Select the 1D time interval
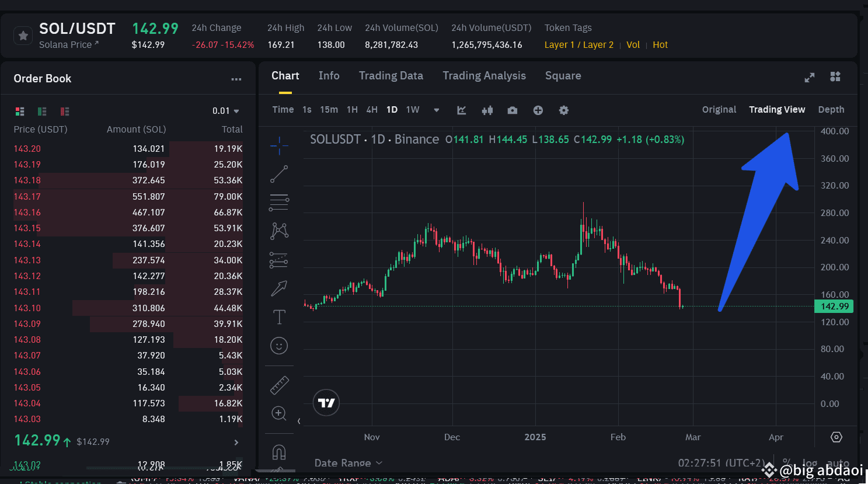The height and width of the screenshot is (484, 868). [392, 110]
